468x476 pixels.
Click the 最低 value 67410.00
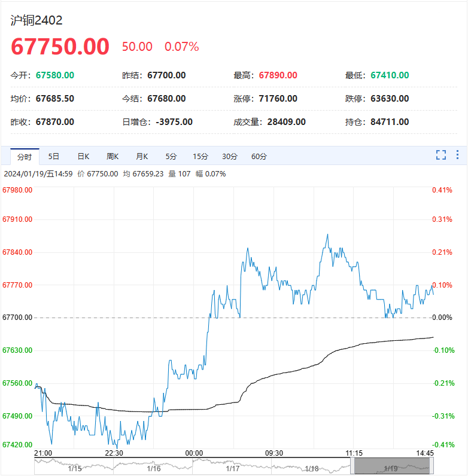(390, 75)
